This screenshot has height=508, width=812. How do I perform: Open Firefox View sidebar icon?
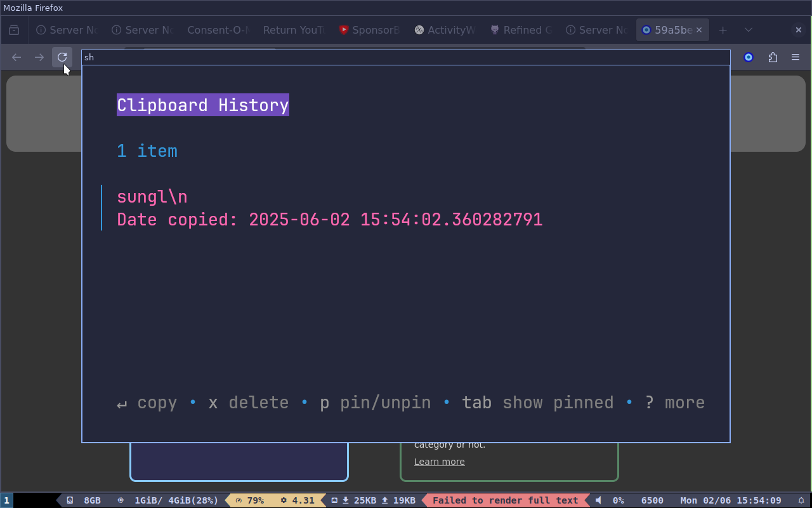click(14, 30)
